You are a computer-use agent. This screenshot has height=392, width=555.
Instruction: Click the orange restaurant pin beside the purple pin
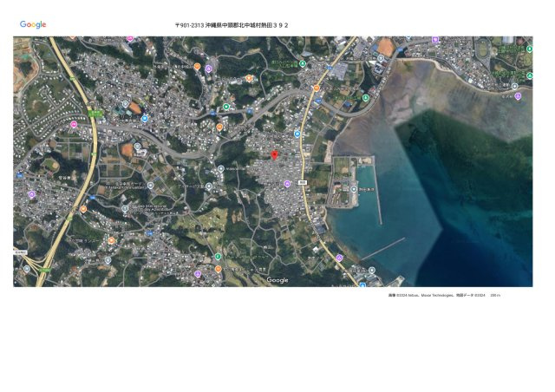coord(197,66)
